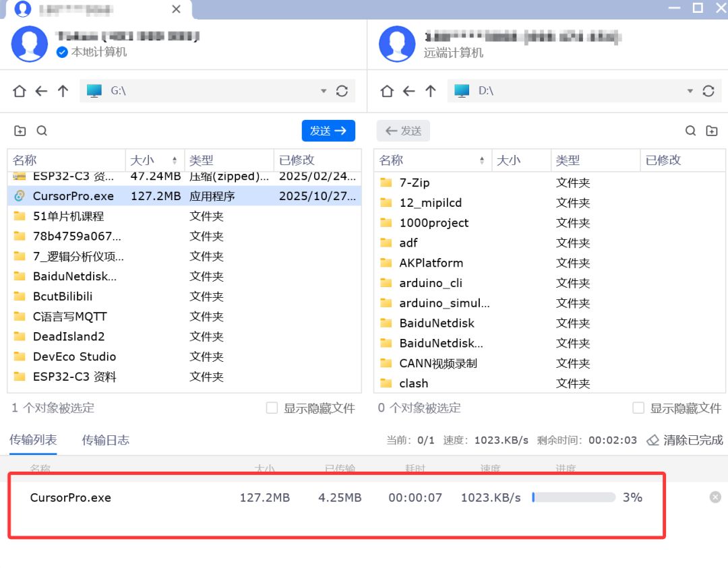Sort local files by 大小 column
Screen dimensions: 728x568
click(154, 160)
